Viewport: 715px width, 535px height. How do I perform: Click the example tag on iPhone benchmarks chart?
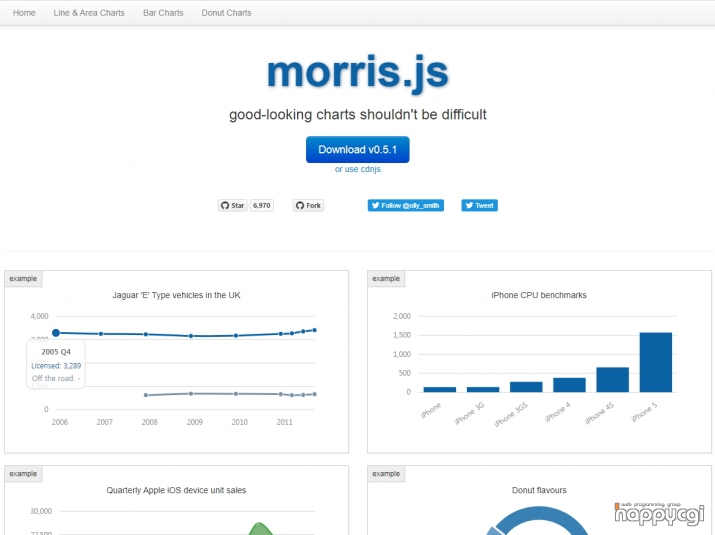pyautogui.click(x=386, y=279)
